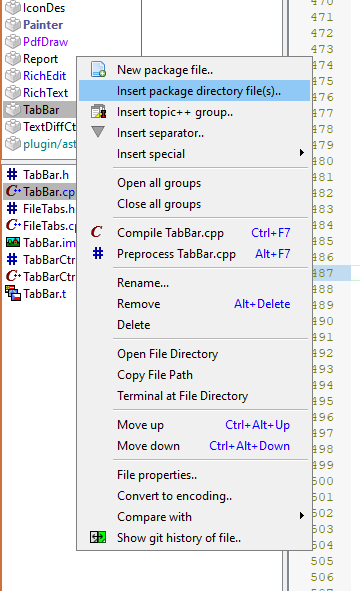Click the TabBar.cpp source file icon
The height and width of the screenshot is (591, 360).
13,191
